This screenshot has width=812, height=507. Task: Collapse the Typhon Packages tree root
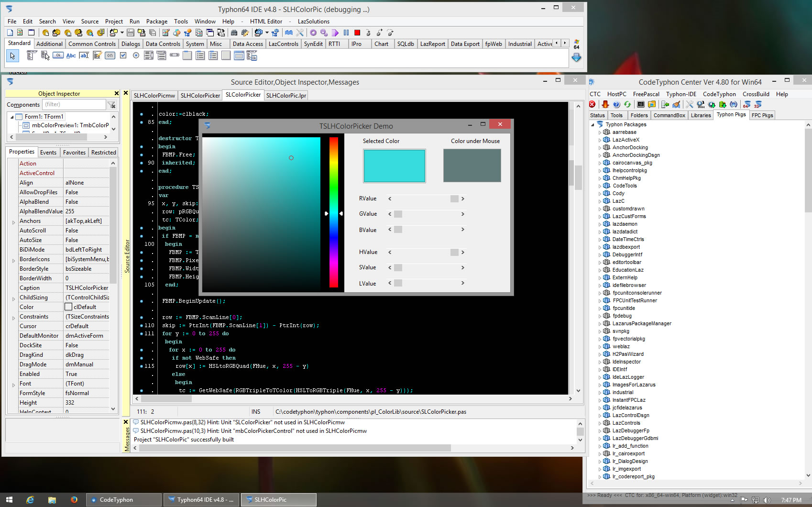coord(593,124)
